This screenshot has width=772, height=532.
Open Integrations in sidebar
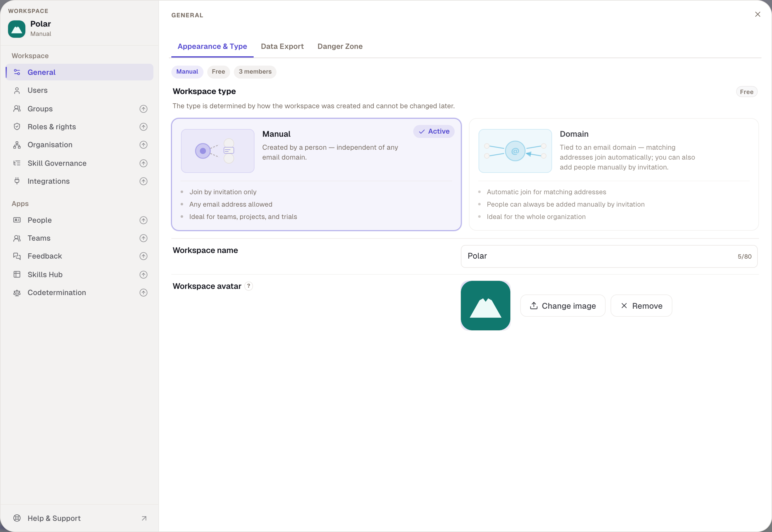[x=79, y=181]
